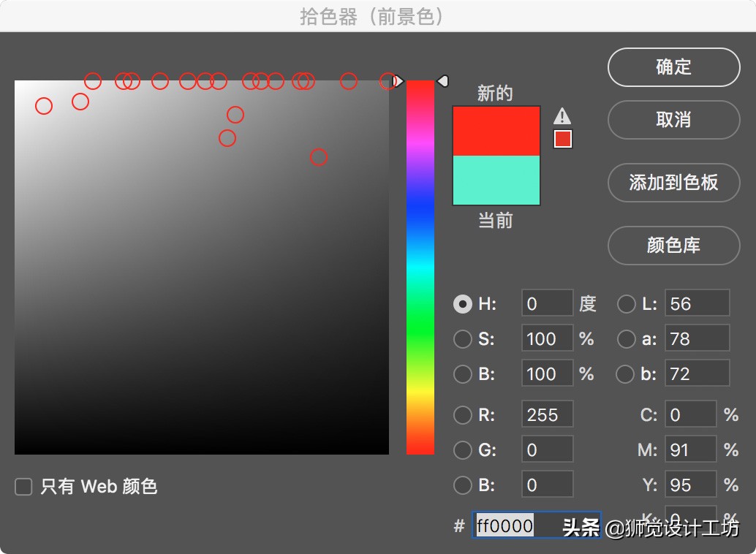Click the left hue slider arrow
This screenshot has height=554, width=756.
click(397, 81)
